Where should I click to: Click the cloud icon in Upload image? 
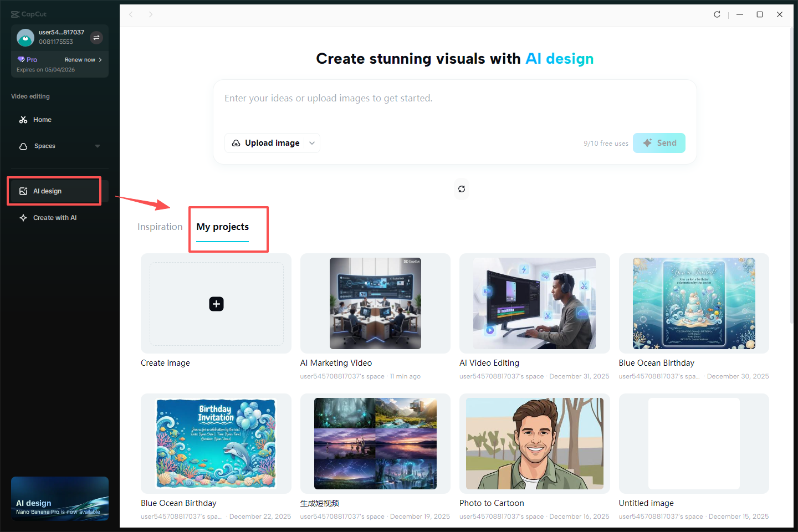coord(237,142)
